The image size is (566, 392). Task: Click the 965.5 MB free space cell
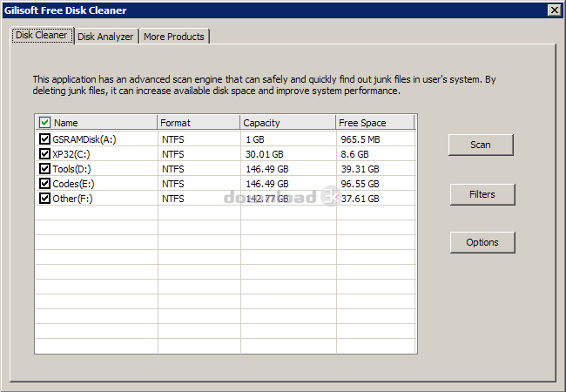(360, 139)
